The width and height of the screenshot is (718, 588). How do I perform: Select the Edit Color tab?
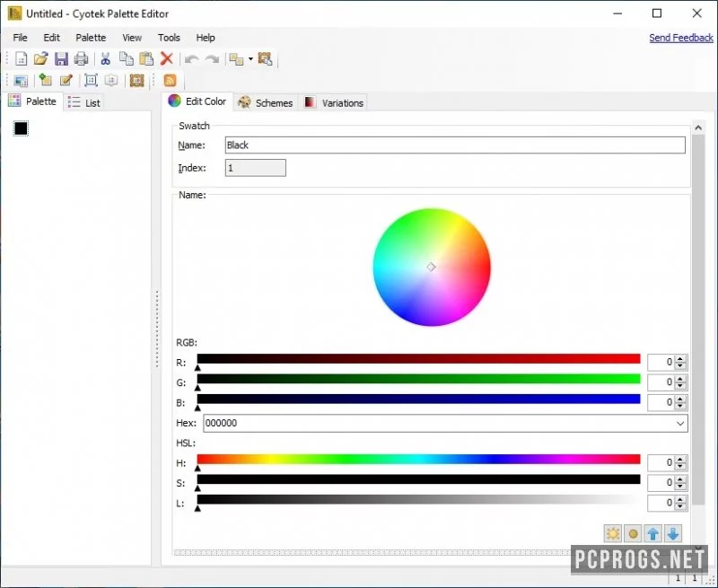tap(197, 101)
